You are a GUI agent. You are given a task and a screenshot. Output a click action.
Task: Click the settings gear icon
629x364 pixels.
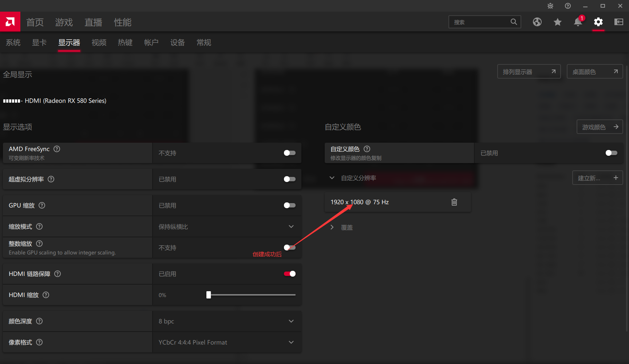598,22
